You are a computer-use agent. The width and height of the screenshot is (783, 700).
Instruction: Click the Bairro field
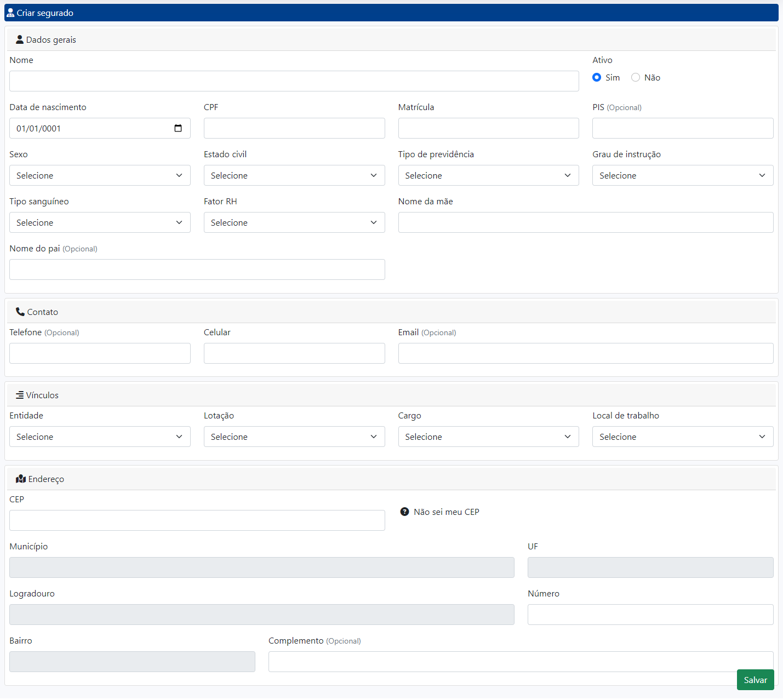132,662
